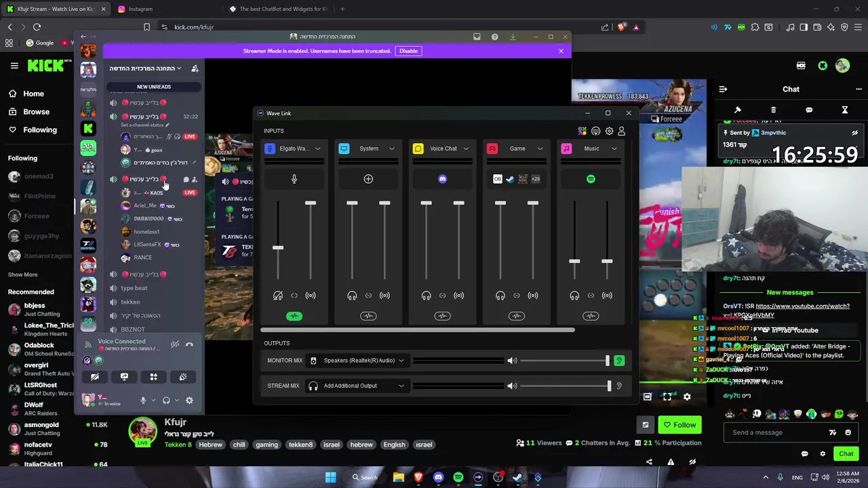This screenshot has height=488, width=868.
Task: Toggle Elgato Wave stream mix mute icon
Action: coord(311,296)
